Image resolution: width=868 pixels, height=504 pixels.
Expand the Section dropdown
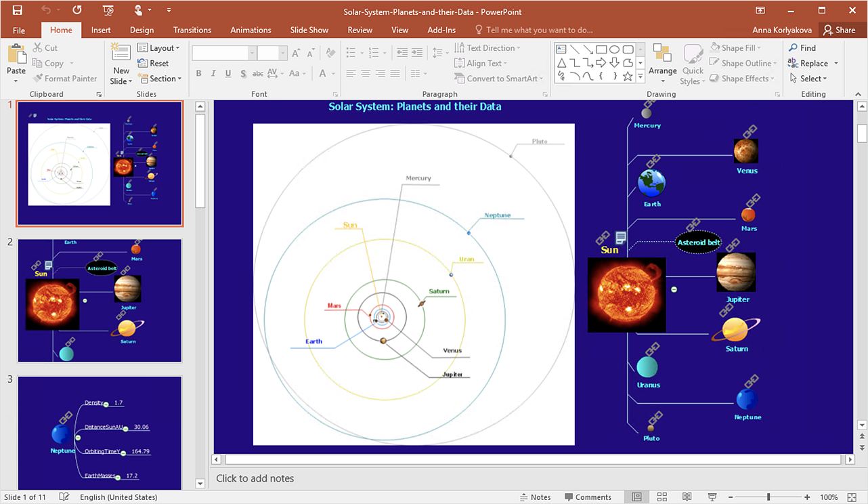pos(160,79)
